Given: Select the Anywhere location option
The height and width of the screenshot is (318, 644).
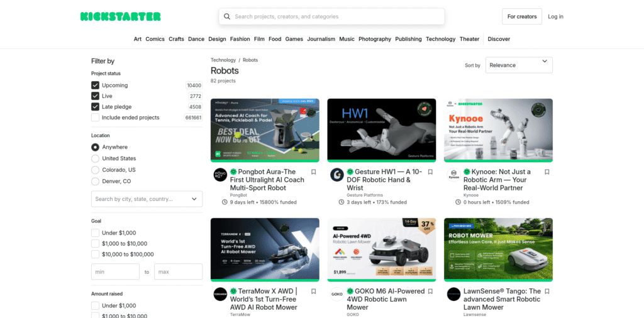Looking at the screenshot, I should [x=96, y=147].
